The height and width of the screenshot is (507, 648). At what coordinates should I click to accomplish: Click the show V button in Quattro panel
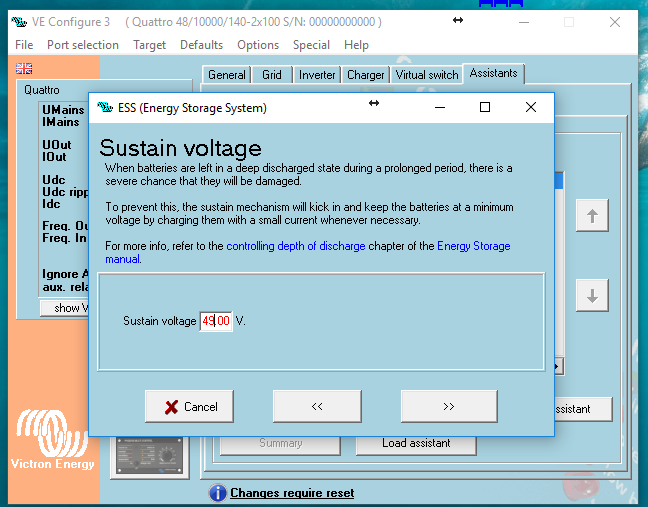[64, 308]
